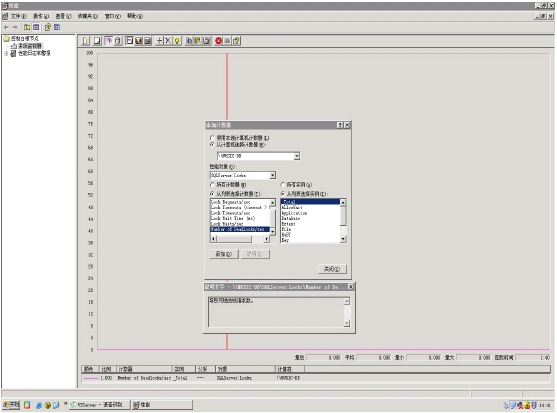Click the Copy Properties toolbar icon
The image size is (557, 413).
tap(189, 41)
